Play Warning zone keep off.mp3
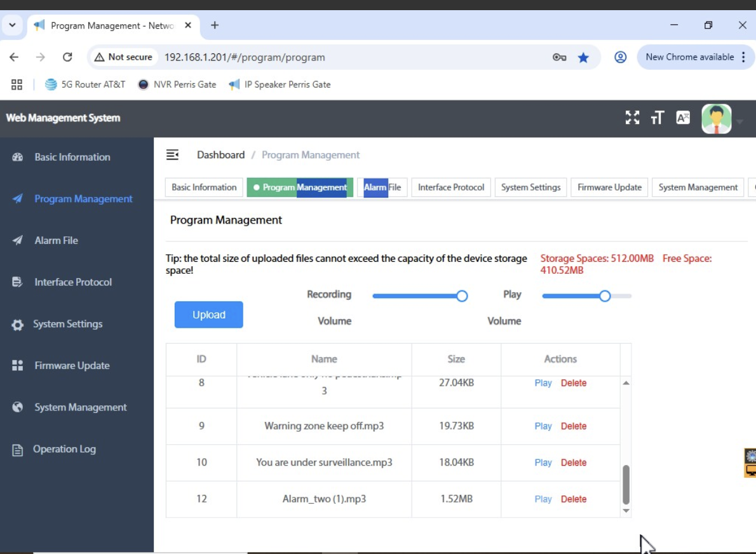The width and height of the screenshot is (756, 554). tap(543, 426)
